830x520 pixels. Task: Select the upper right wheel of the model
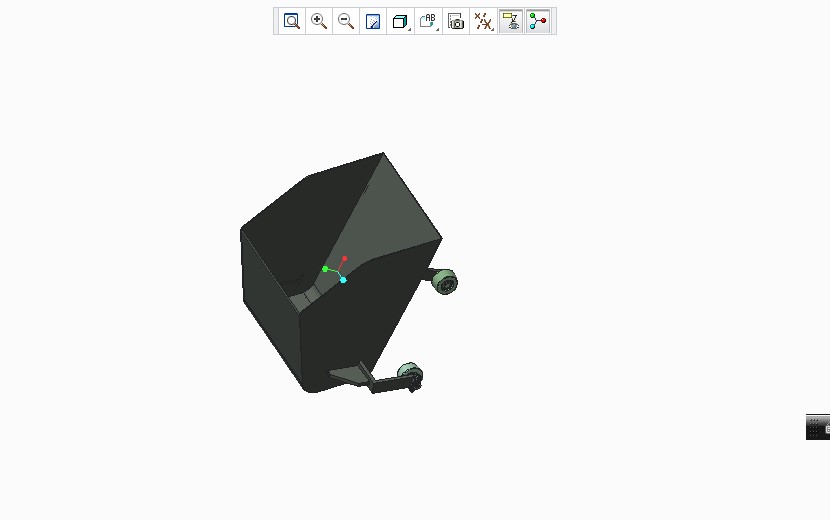445,282
